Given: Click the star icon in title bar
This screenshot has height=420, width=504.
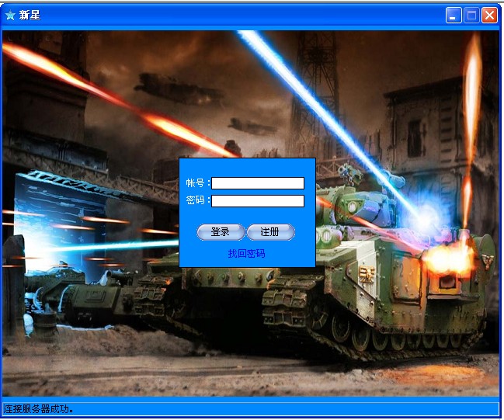Looking at the screenshot, I should 10,15.
